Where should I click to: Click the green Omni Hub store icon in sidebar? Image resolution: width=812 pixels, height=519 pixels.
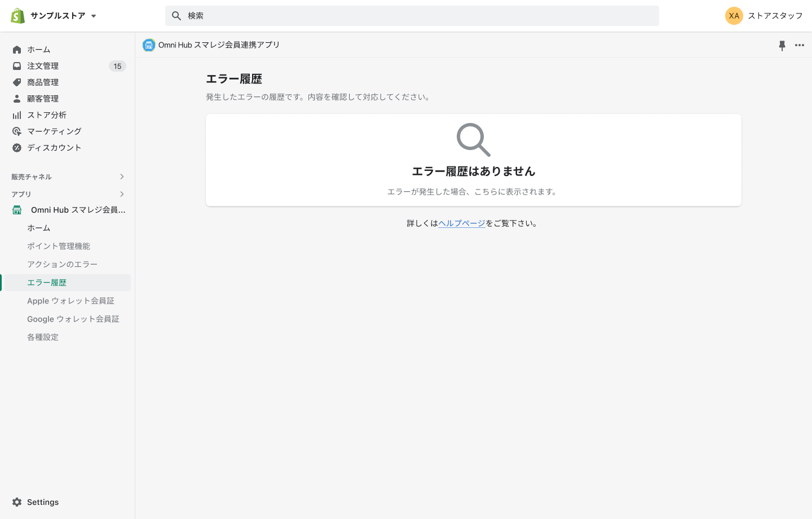17,210
